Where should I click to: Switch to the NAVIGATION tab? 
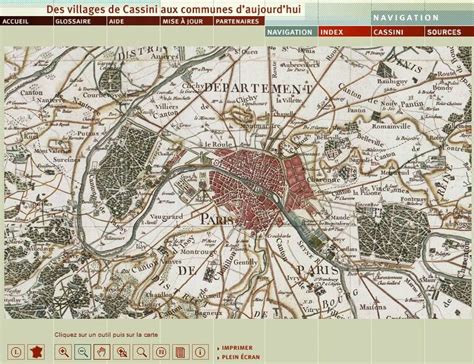tap(291, 32)
